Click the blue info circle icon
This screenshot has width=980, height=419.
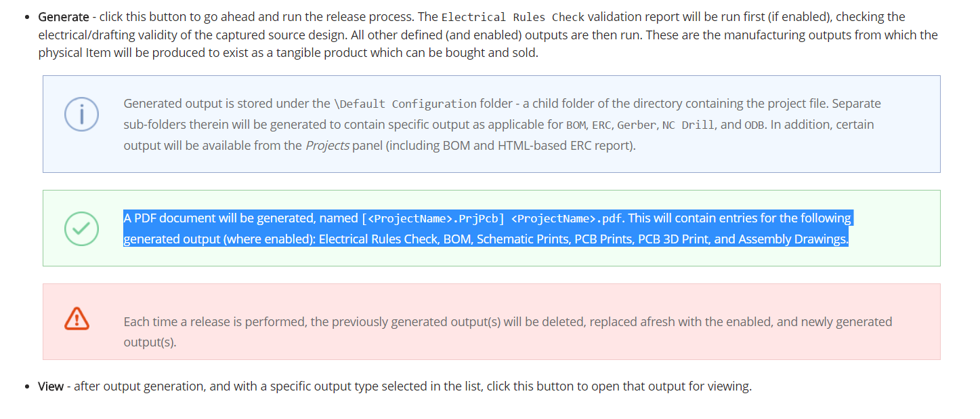pyautogui.click(x=81, y=115)
